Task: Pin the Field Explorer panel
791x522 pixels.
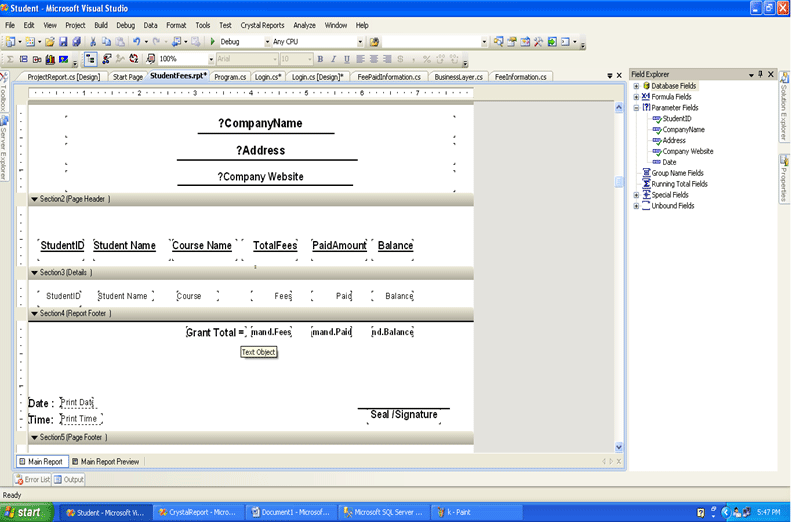Action: coord(761,74)
